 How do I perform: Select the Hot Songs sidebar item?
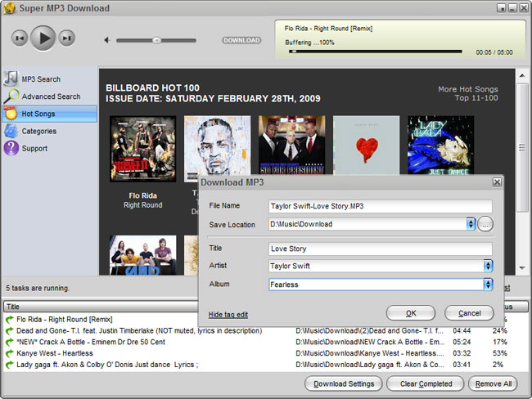(x=50, y=114)
